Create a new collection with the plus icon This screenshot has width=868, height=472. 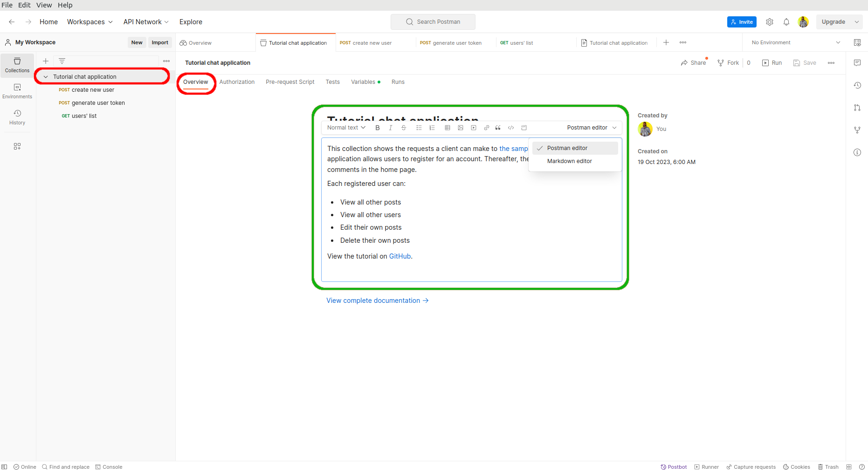[46, 61]
